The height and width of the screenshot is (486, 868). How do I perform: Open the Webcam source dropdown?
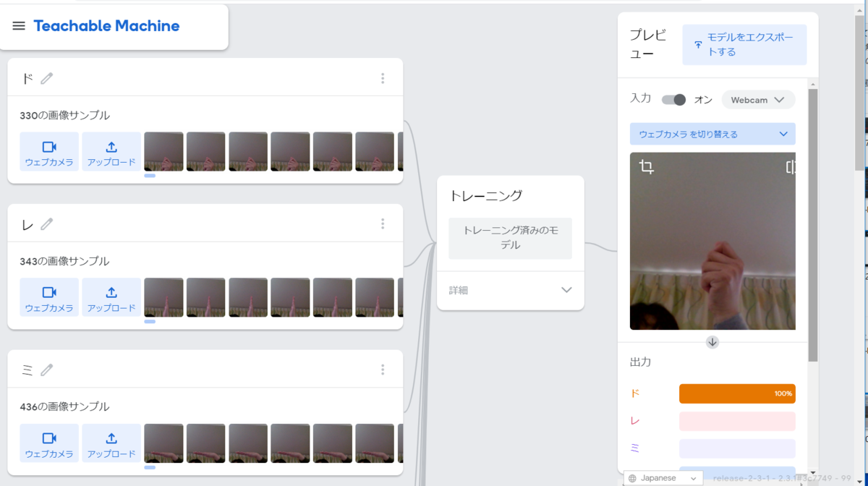[758, 99]
